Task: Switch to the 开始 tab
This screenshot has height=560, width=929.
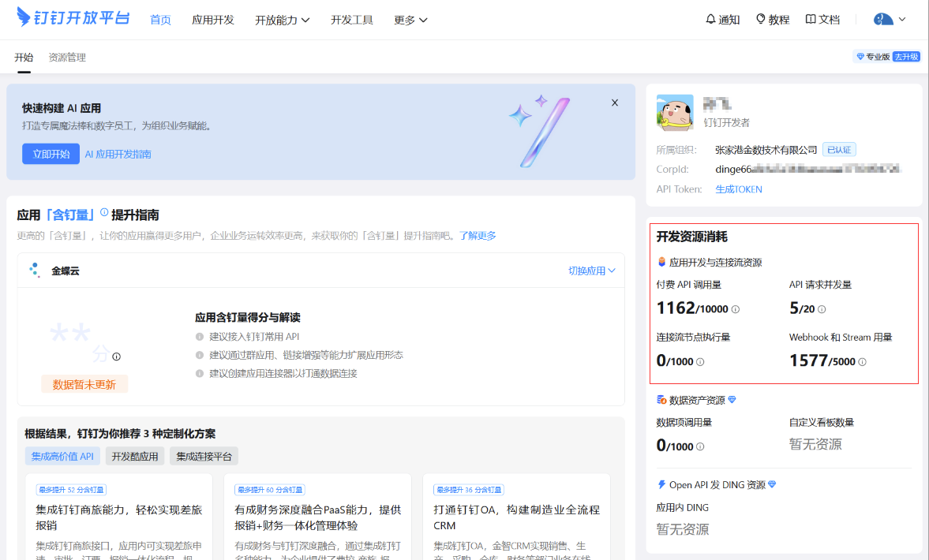Action: pyautogui.click(x=24, y=58)
